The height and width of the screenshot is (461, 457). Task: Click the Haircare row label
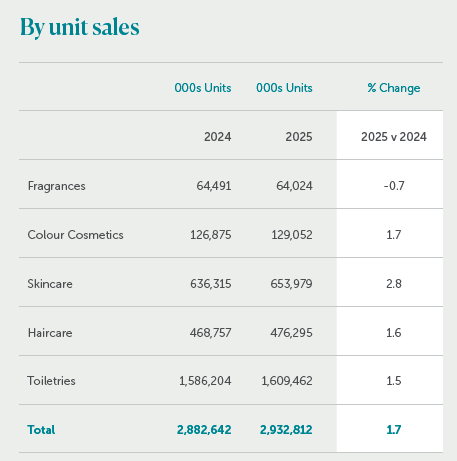click(50, 333)
